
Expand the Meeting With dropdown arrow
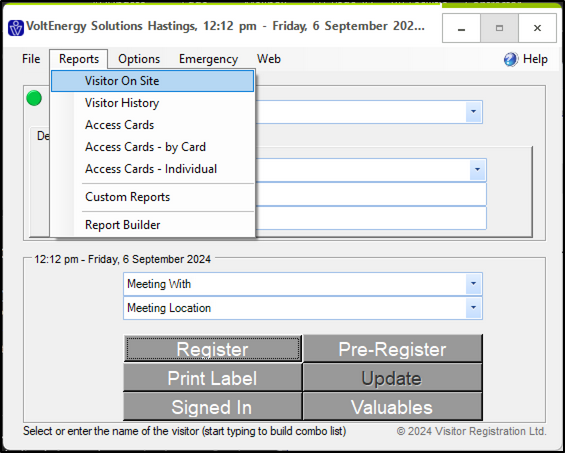tap(473, 284)
